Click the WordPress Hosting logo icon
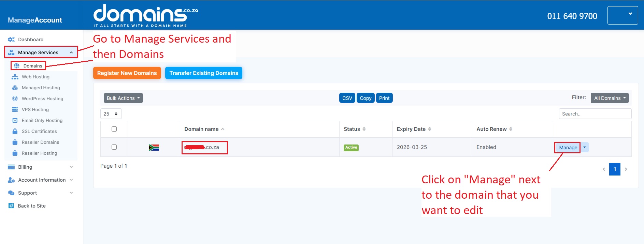644x244 pixels. pos(15,98)
